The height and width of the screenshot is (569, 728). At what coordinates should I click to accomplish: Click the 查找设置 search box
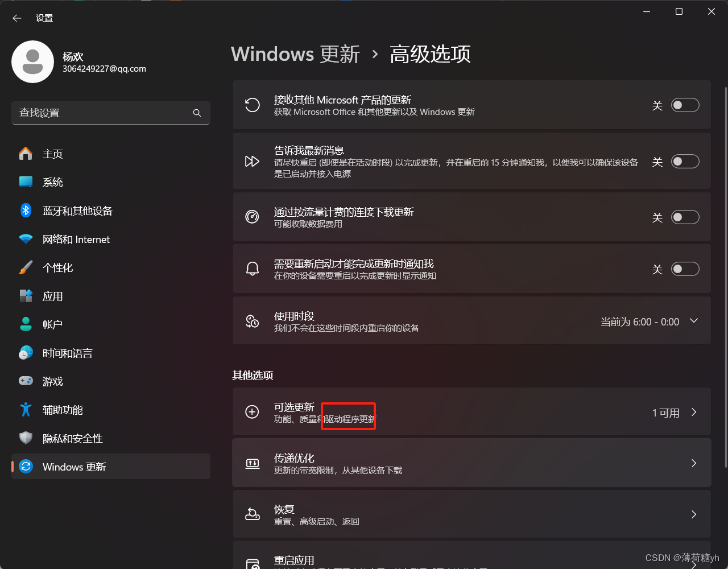click(111, 113)
